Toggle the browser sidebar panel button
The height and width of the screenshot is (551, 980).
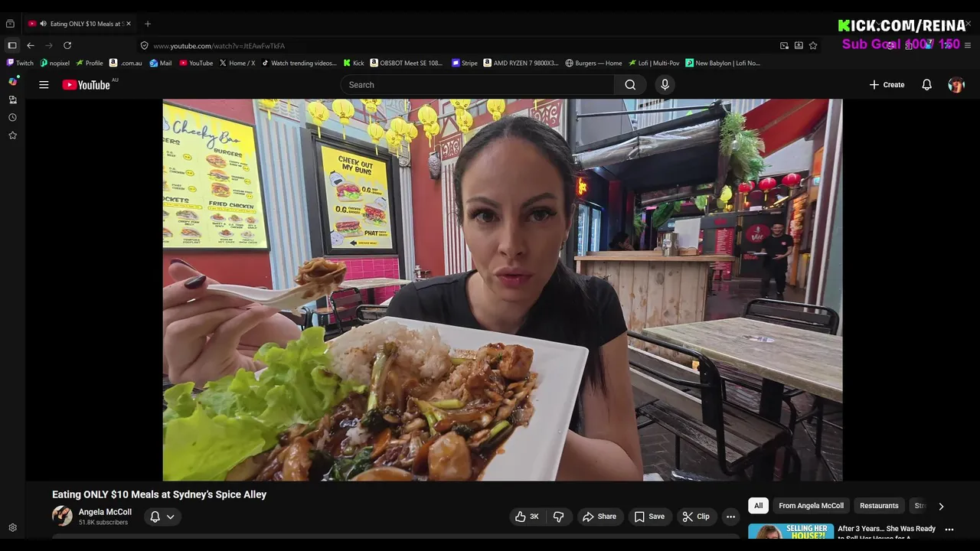[11, 45]
